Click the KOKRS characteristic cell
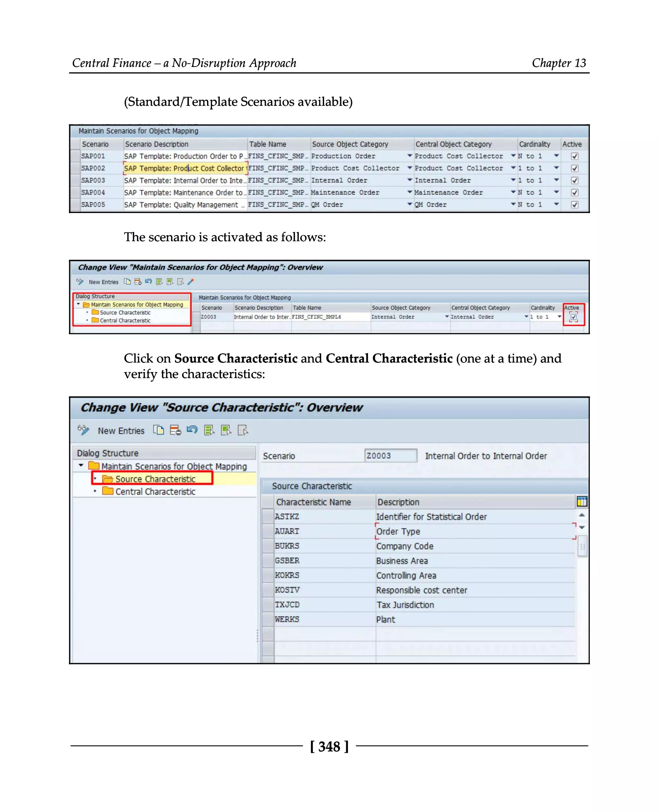 (x=325, y=575)
